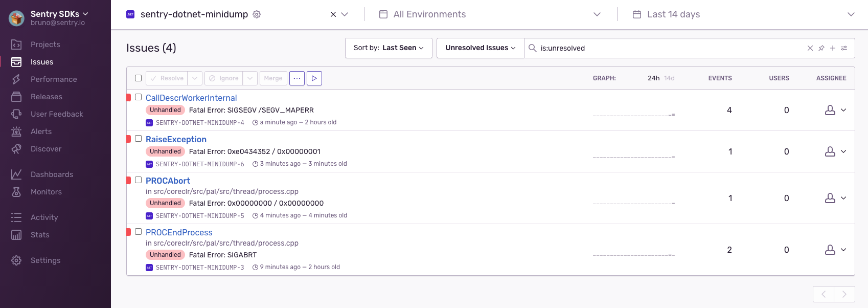This screenshot has height=308, width=868.
Task: Open project settings gear beside sentry-dotnet-minidump
Action: pos(257,14)
